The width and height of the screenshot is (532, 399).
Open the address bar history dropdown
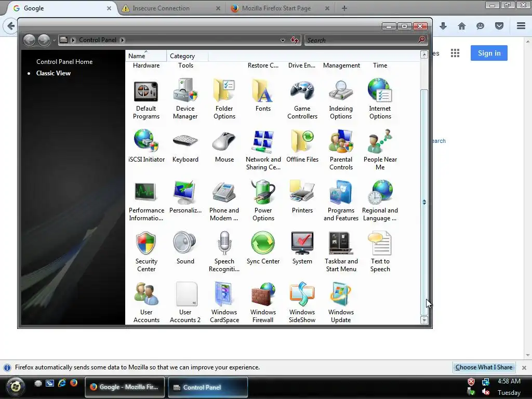tap(283, 40)
